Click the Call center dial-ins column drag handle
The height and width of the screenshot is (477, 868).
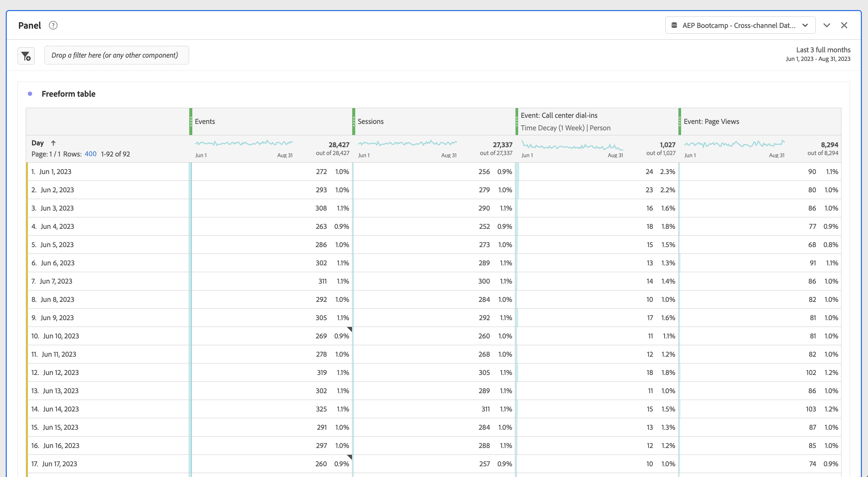(517, 122)
